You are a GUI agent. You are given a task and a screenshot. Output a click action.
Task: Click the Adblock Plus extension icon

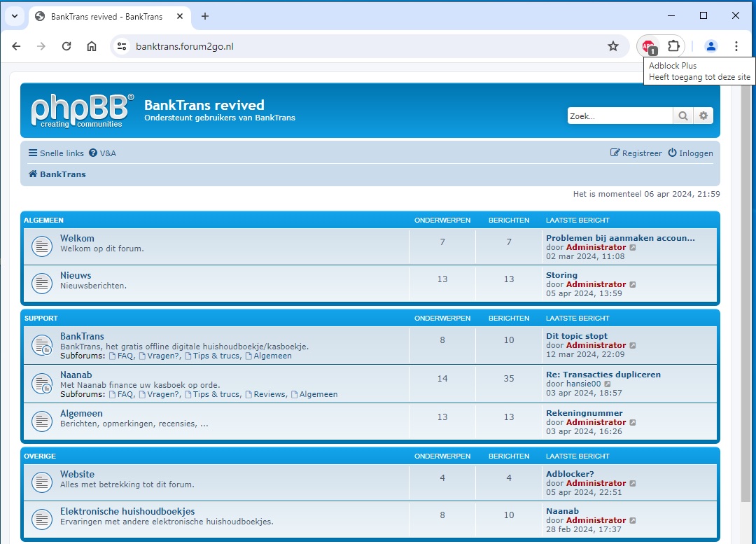pyautogui.click(x=649, y=46)
